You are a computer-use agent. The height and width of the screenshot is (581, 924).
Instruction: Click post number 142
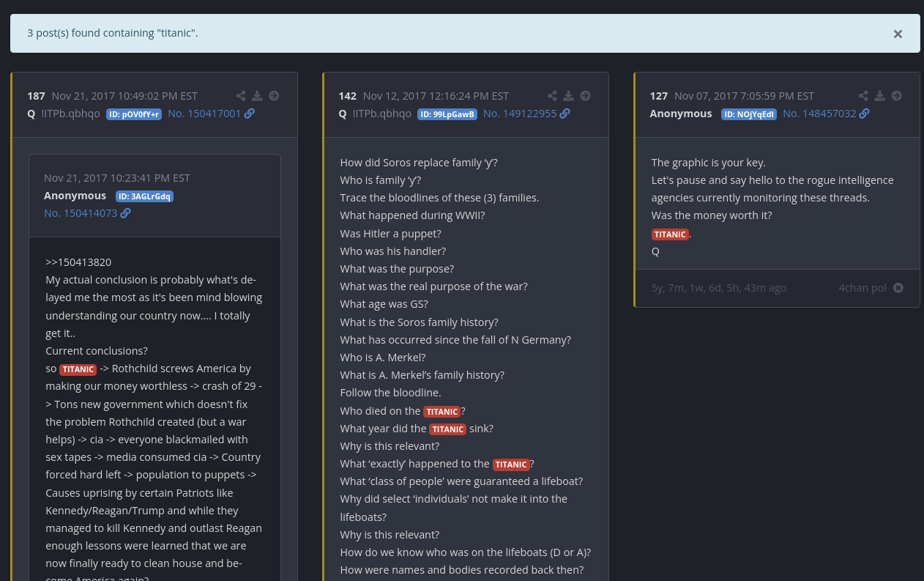coord(347,96)
